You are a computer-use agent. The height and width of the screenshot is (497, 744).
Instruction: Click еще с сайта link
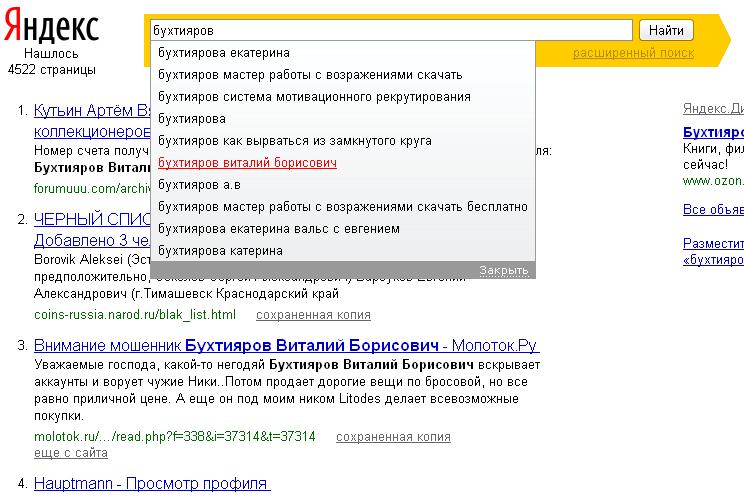click(71, 453)
